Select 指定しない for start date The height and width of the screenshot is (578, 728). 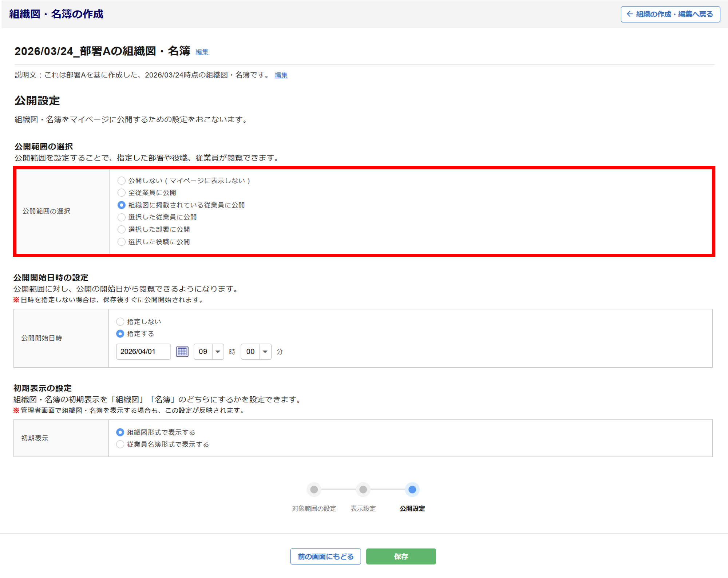point(120,322)
